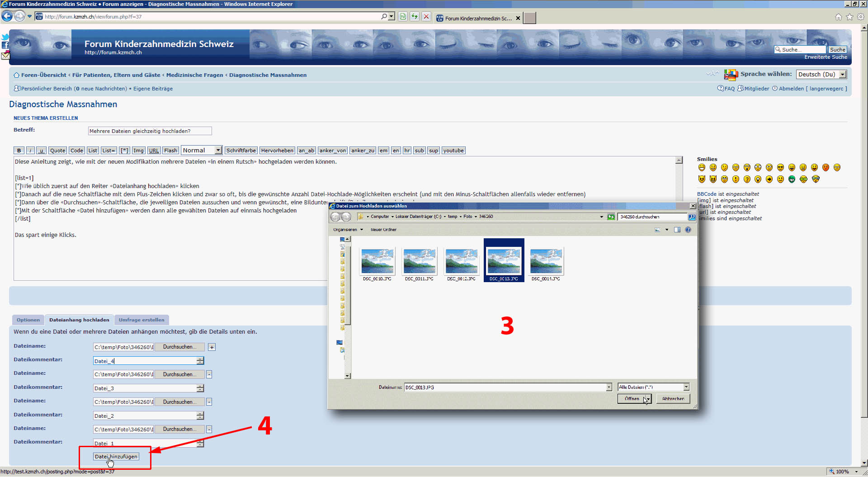The width and height of the screenshot is (868, 477).
Task: Click Abbrechen in the file dialog
Action: click(x=673, y=399)
